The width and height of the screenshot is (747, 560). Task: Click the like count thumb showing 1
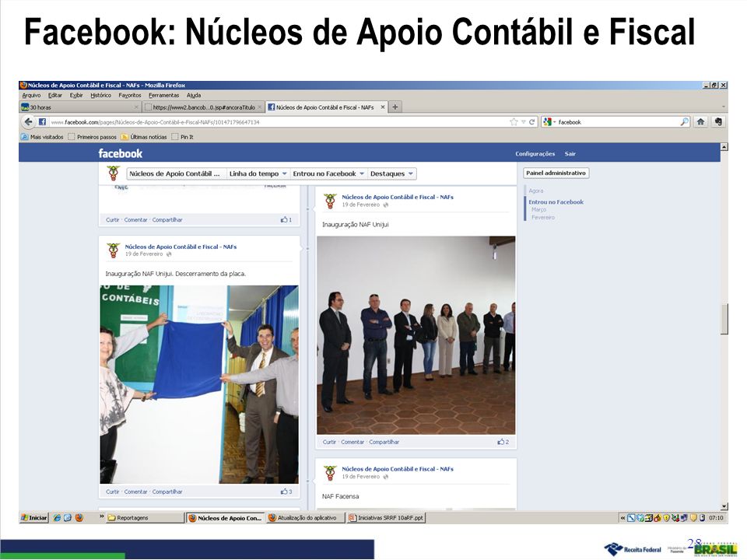click(x=284, y=219)
